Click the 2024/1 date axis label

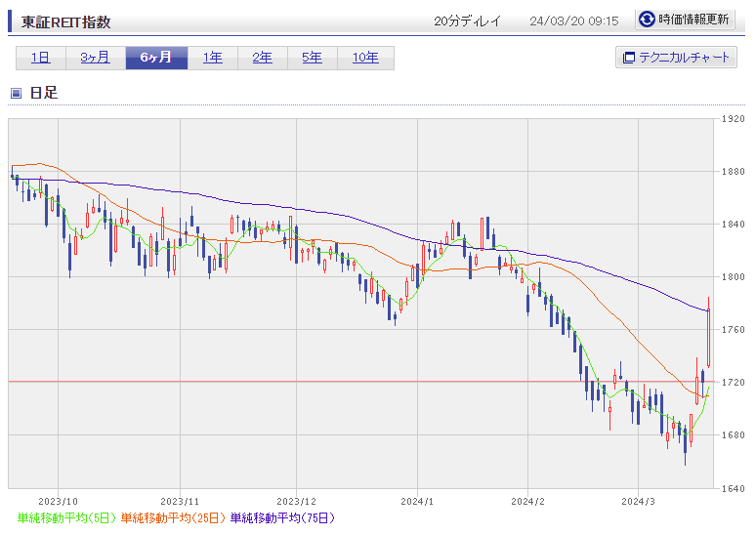pyautogui.click(x=417, y=502)
